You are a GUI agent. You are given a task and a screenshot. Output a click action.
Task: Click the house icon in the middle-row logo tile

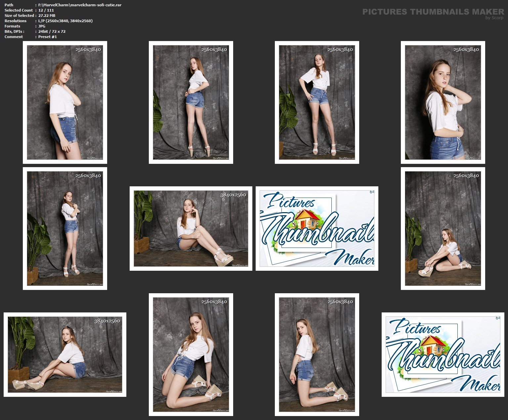pos(307,218)
